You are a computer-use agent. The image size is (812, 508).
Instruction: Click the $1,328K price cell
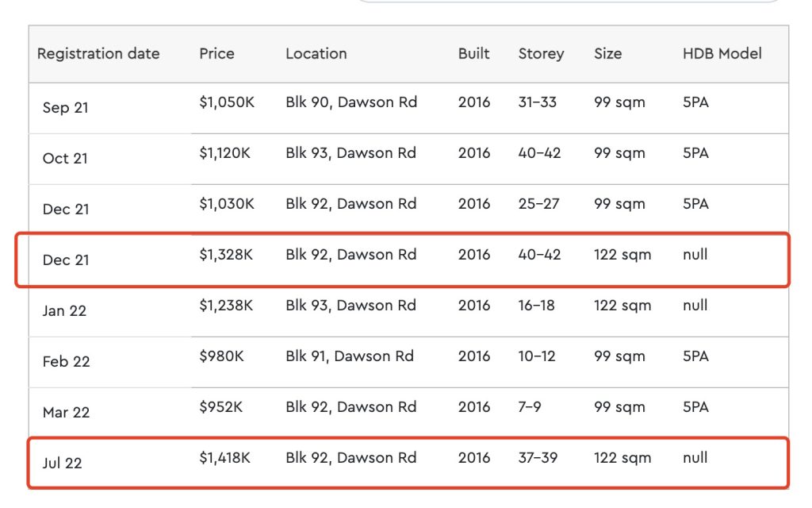tap(226, 255)
